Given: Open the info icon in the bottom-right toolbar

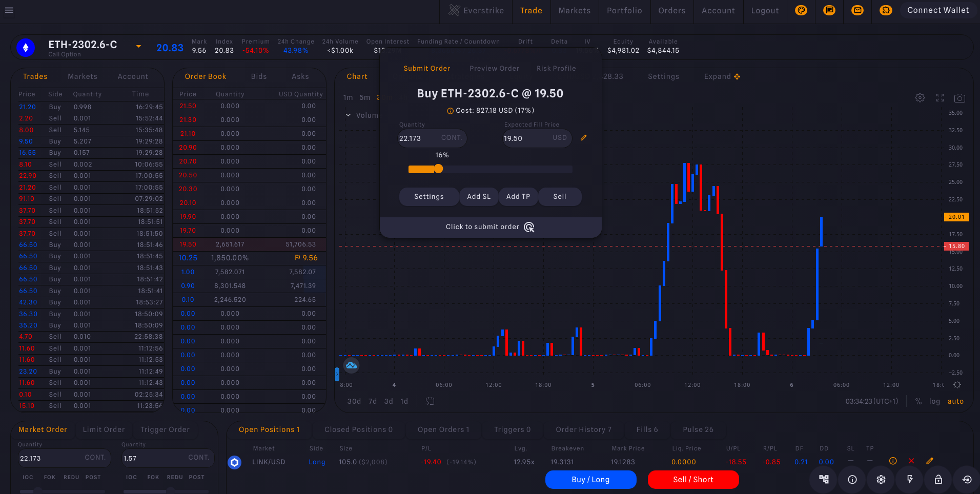Looking at the screenshot, I should [852, 480].
